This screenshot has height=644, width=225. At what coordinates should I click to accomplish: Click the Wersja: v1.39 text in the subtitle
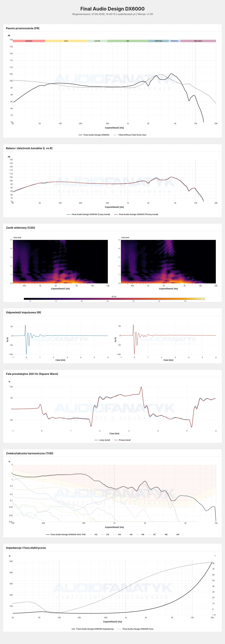tap(145, 14)
